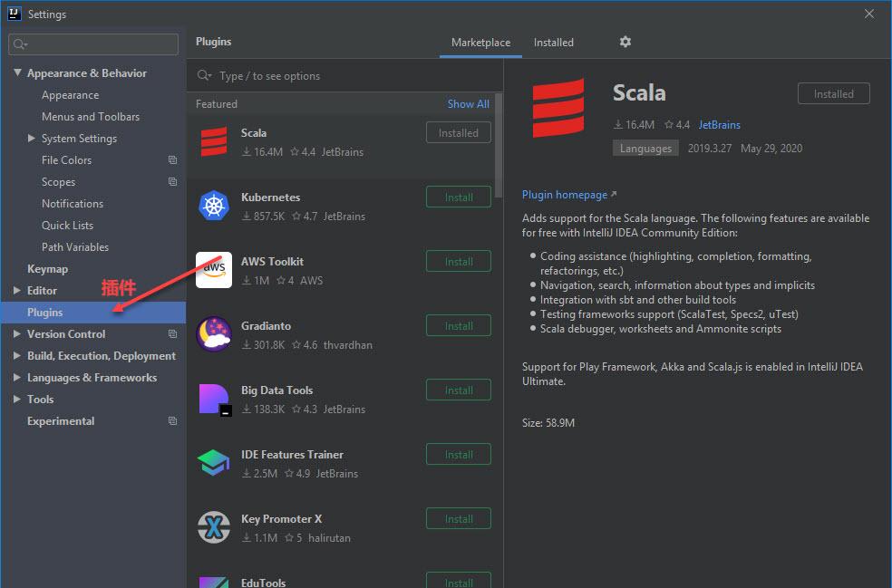Click the IDE Features Trainer icon

tap(213, 462)
